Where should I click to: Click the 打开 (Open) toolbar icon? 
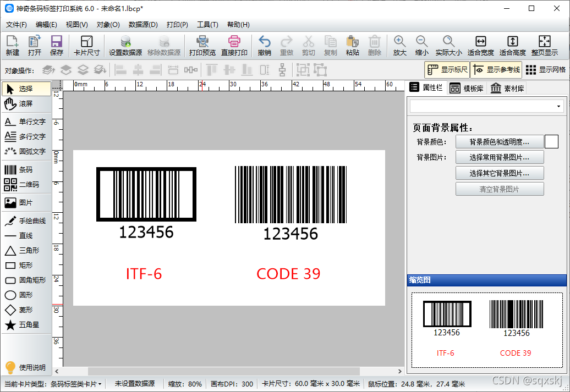pyautogui.click(x=35, y=46)
